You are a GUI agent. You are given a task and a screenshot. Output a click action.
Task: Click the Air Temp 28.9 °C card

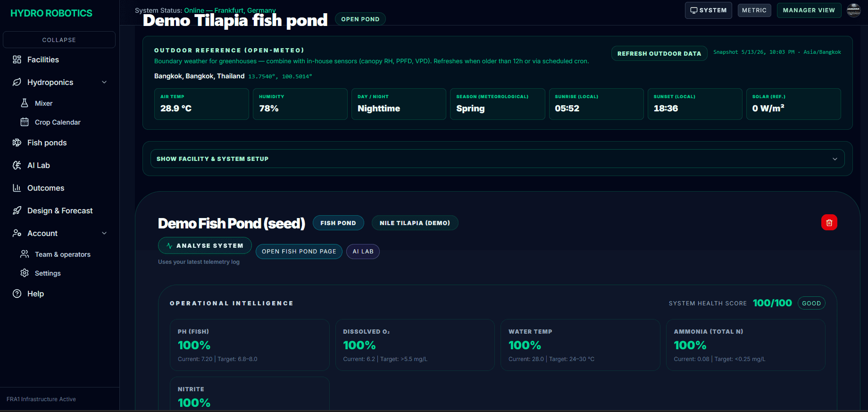point(201,104)
